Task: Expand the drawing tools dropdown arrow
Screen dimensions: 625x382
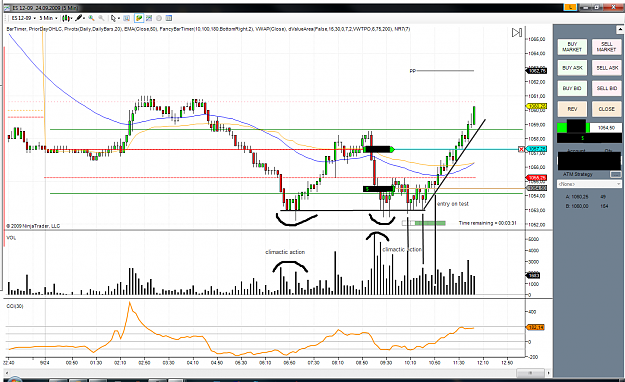Action: click(x=84, y=18)
